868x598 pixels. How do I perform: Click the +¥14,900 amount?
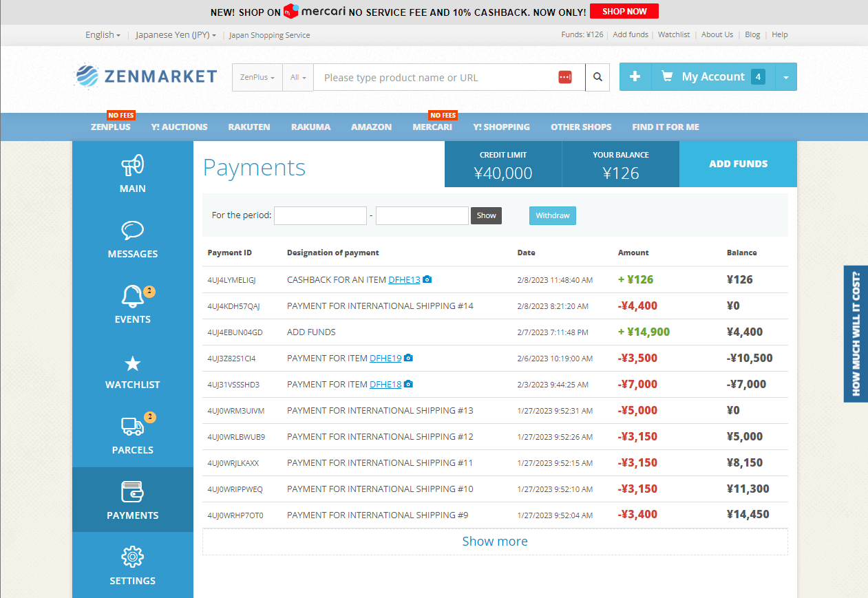(644, 332)
